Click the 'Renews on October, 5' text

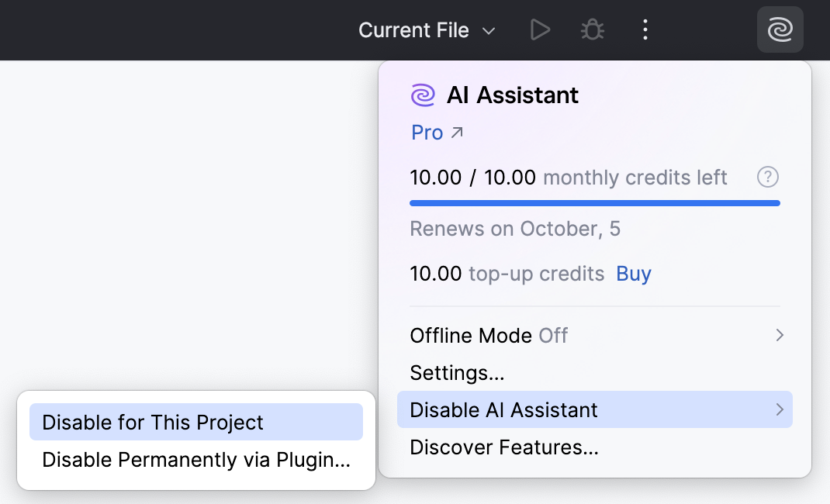tap(515, 229)
